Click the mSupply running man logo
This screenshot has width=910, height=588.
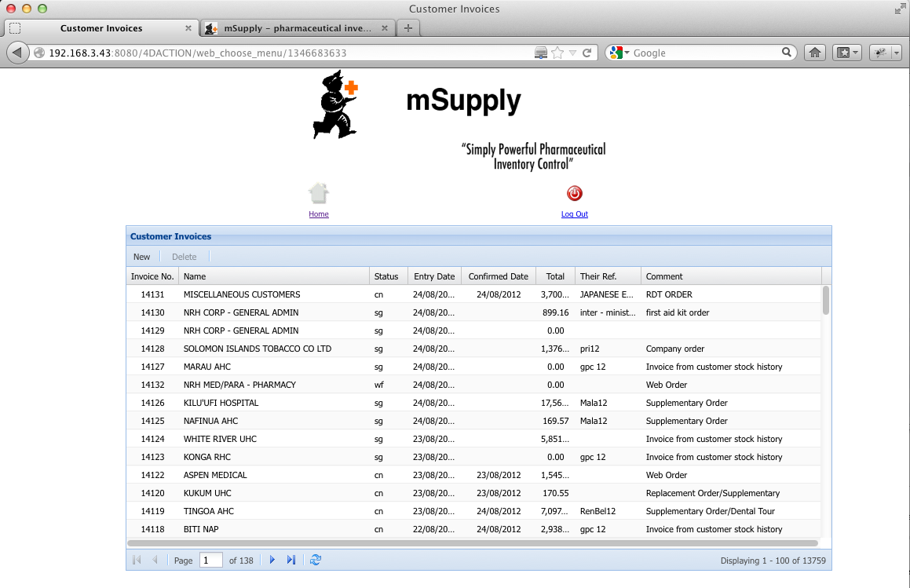(335, 104)
